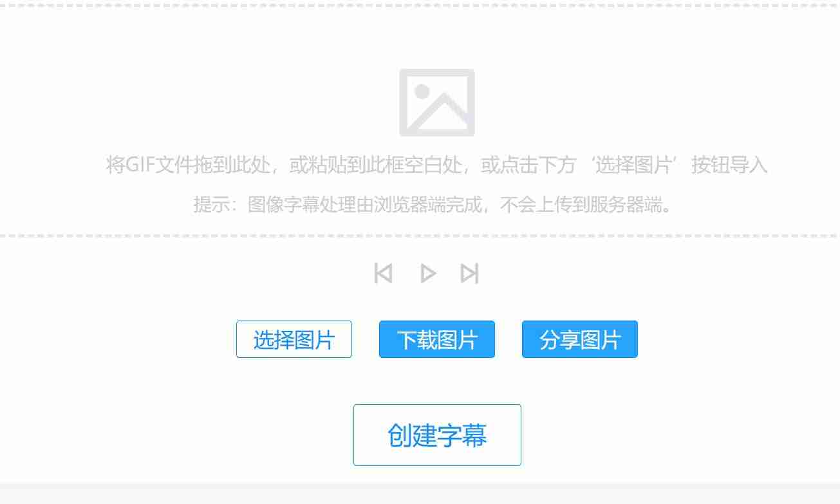Screen dimensions: 840x504
Task: Click the sun dot in the placeholder icon
Action: tap(422, 91)
